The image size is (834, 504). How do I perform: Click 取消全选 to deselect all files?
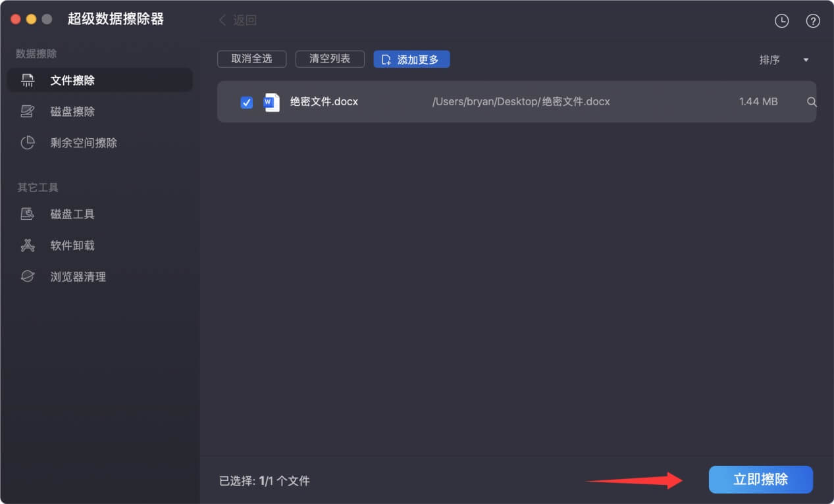click(x=251, y=59)
